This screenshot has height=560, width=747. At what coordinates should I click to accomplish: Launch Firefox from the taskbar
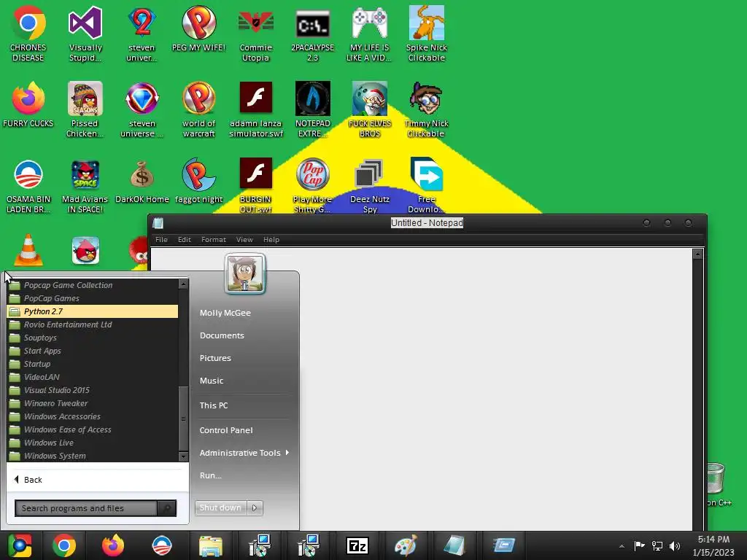coord(113,545)
